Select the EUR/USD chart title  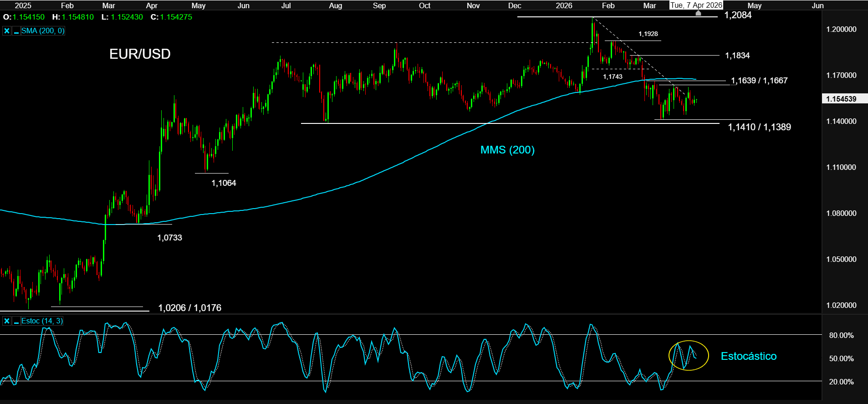pos(140,54)
